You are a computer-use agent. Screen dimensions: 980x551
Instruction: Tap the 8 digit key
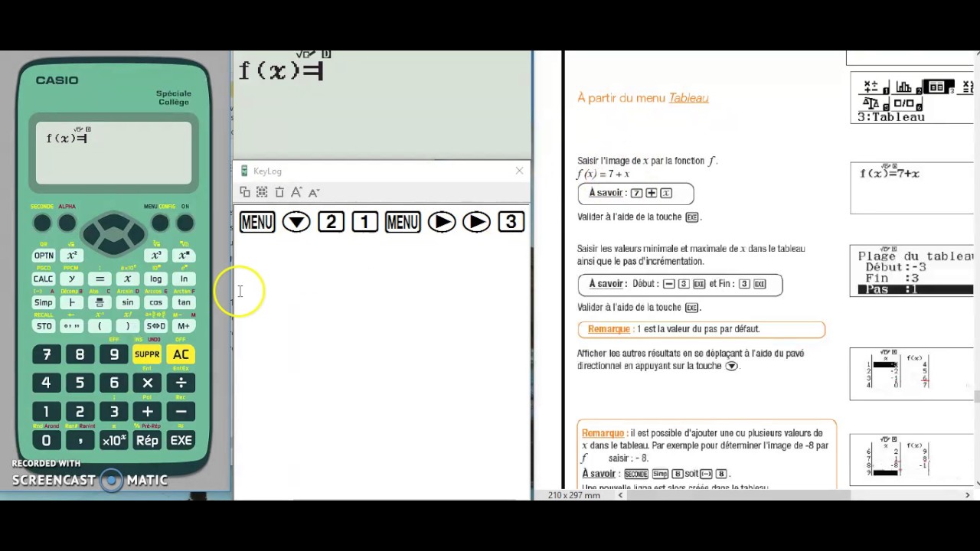coord(80,354)
